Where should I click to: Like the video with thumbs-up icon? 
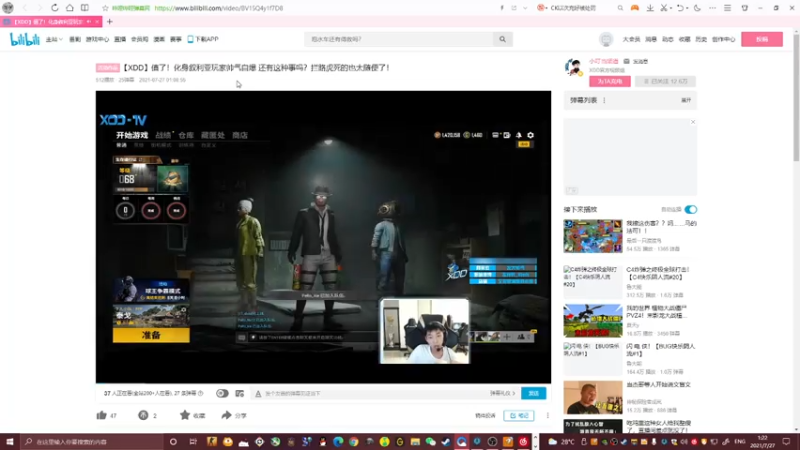pos(102,415)
